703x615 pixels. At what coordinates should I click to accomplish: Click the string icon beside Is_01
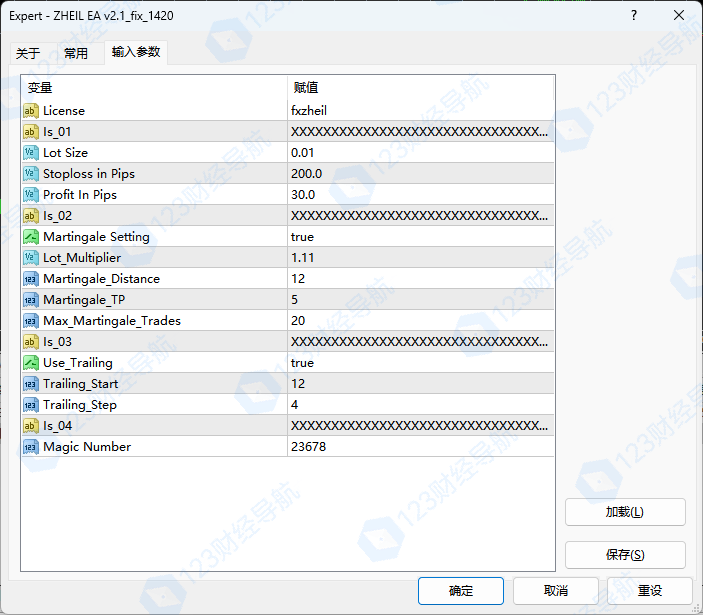pyautogui.click(x=30, y=132)
